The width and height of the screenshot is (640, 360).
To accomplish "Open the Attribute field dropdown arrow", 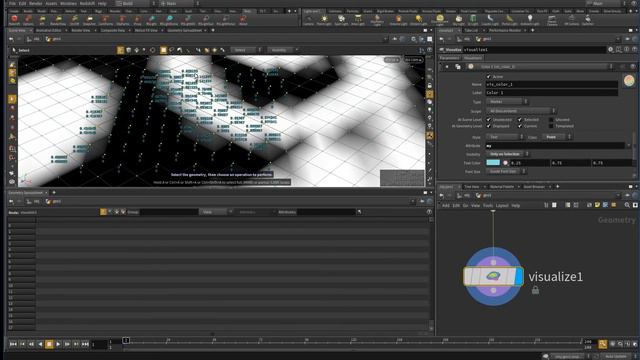I will [628, 146].
